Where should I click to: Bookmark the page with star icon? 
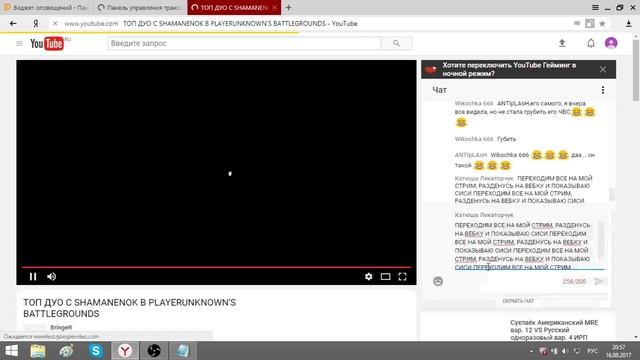602,24
